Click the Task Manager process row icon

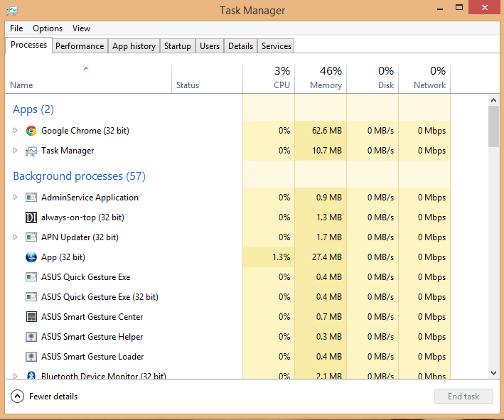coord(31,151)
